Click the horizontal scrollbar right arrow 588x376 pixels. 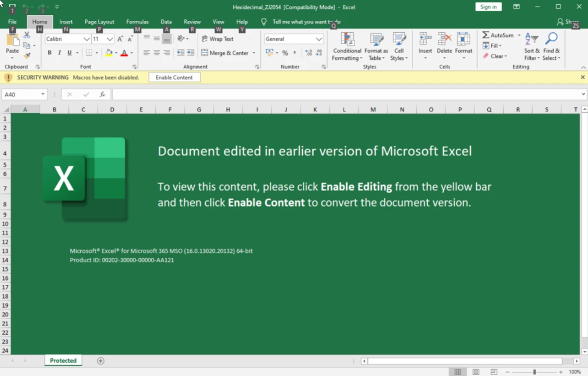click(577, 361)
